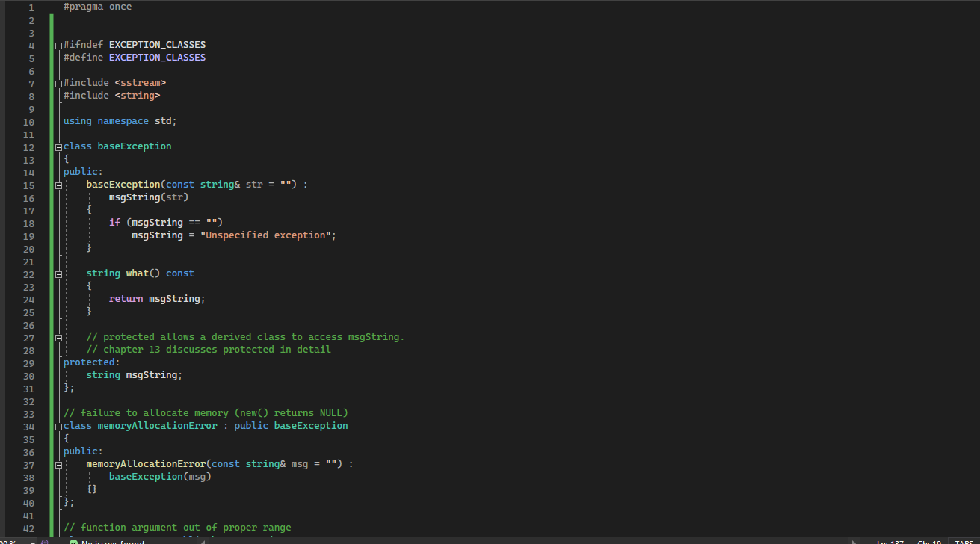Collapse the baseException class definition
The image size is (980, 544).
pyautogui.click(x=58, y=147)
